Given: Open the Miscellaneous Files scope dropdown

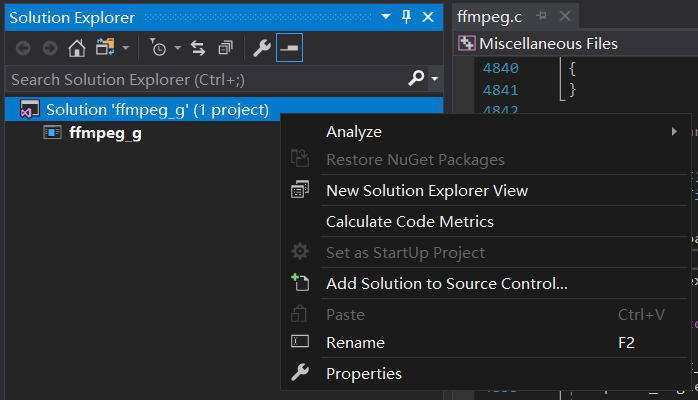Looking at the screenshot, I should pos(576,44).
